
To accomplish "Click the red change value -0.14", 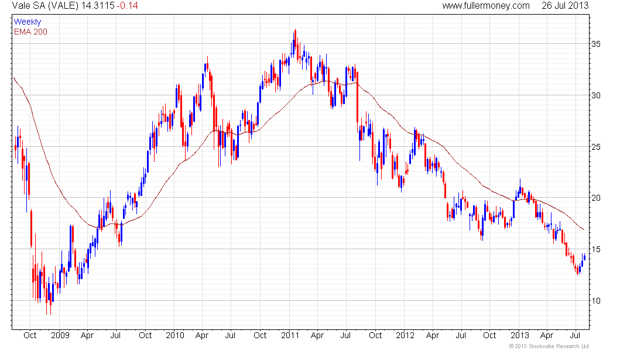I will click(127, 6).
